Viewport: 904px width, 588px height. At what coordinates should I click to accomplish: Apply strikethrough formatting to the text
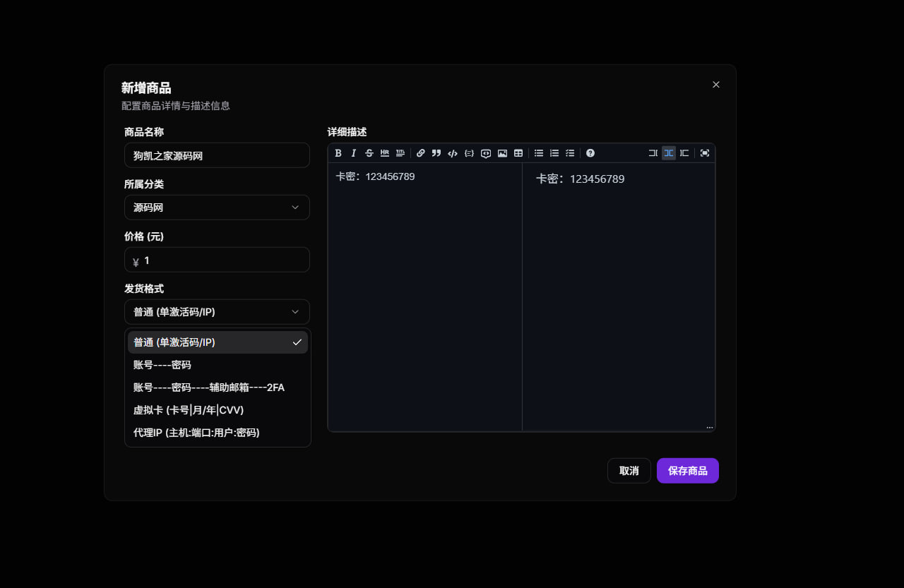click(369, 153)
